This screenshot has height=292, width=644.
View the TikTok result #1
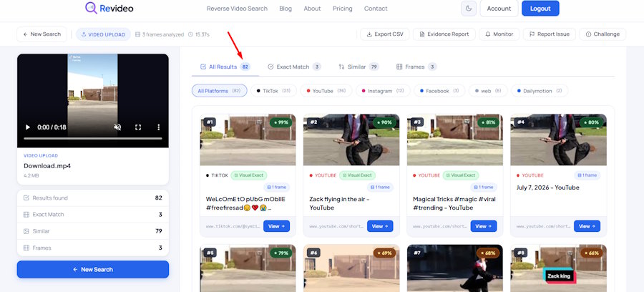pyautogui.click(x=276, y=226)
